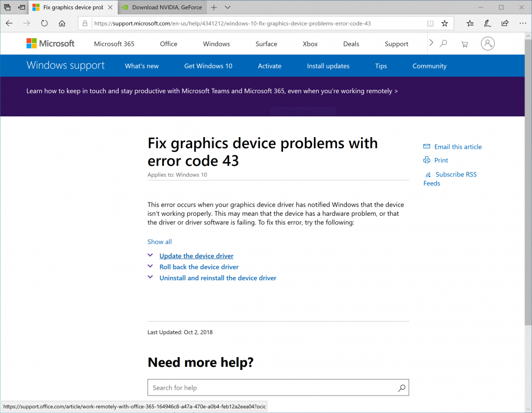The image size is (532, 413).
Task: Click the Windows support heading link
Action: 65,65
